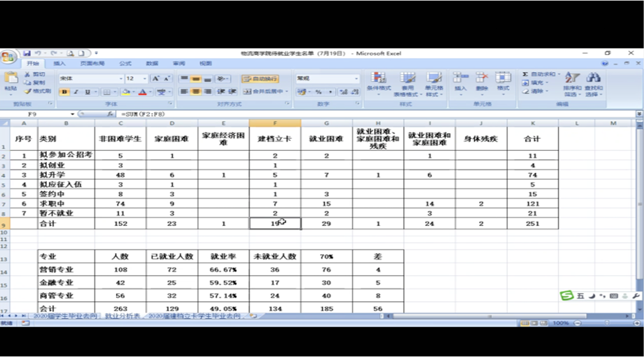Open the 就业分析表 sheet tab
The height and width of the screenshot is (357, 644).
122,316
